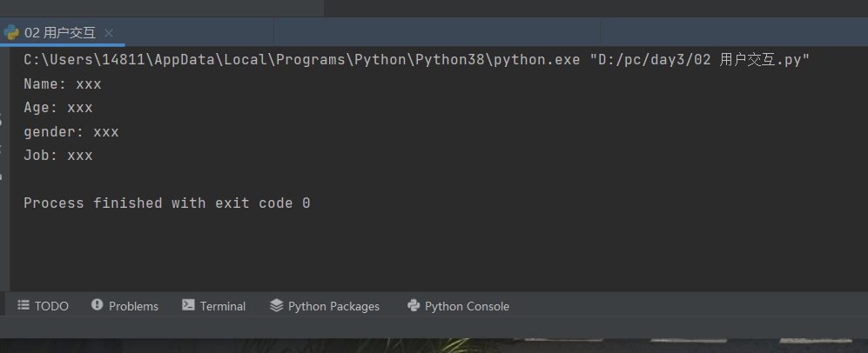This screenshot has height=353, width=868.
Task: Click the Terminal prompt icon
Action: pyautogui.click(x=188, y=306)
